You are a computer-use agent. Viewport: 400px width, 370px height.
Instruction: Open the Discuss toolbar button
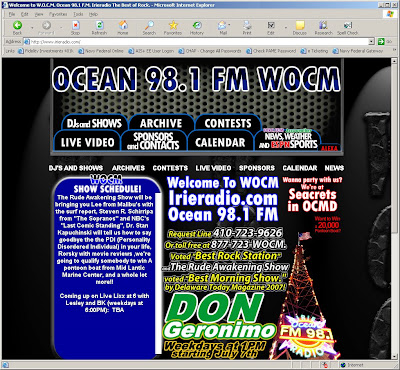(300, 27)
